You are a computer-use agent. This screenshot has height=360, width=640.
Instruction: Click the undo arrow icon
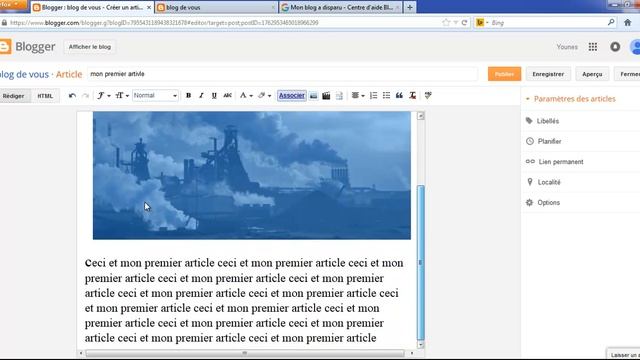pos(72,96)
